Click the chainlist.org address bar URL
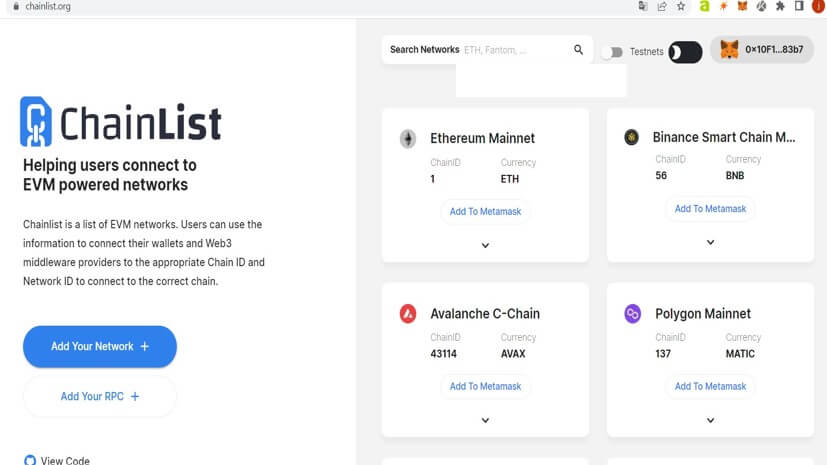The image size is (827, 465). 48,6
